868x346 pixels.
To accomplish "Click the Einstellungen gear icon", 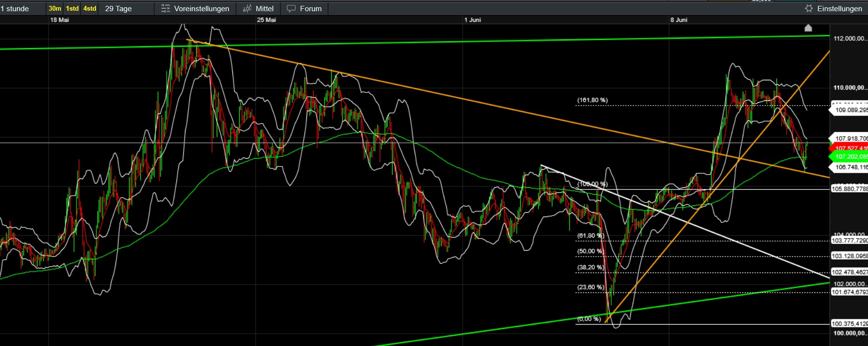I will 809,9.
